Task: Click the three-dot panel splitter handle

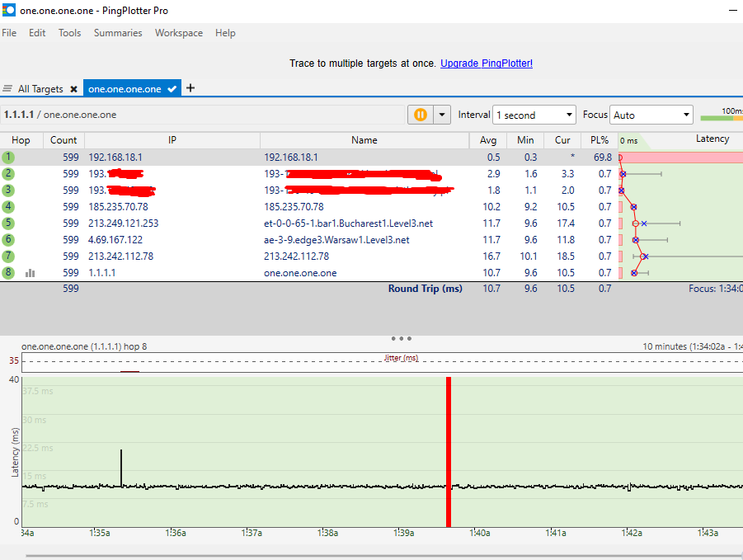Action: pos(402,338)
